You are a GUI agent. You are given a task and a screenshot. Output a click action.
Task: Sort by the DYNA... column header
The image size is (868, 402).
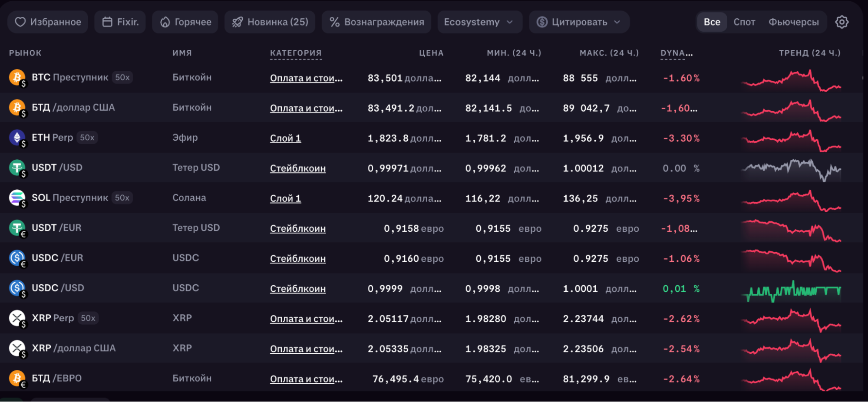(677, 53)
